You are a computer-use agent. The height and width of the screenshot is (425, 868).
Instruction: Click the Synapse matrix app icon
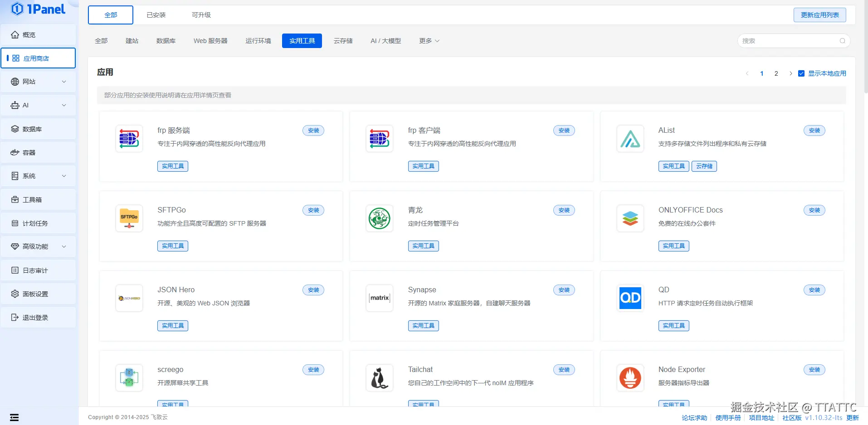[x=380, y=298]
